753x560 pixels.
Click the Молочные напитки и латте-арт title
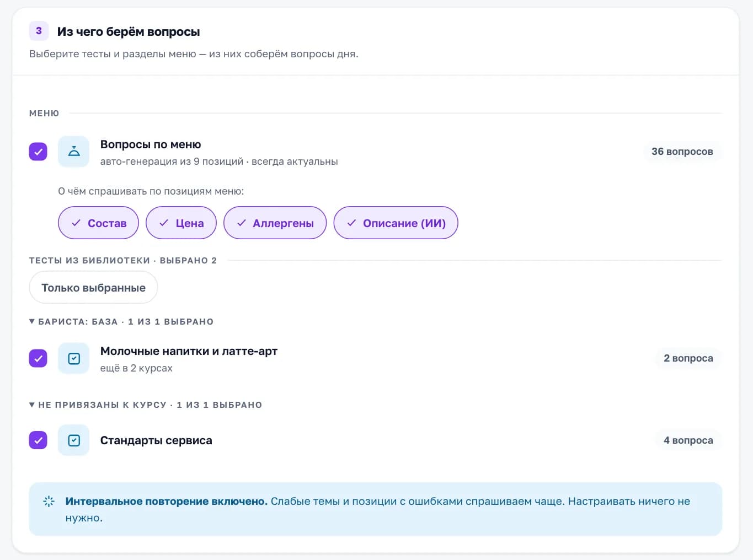pyautogui.click(x=189, y=351)
